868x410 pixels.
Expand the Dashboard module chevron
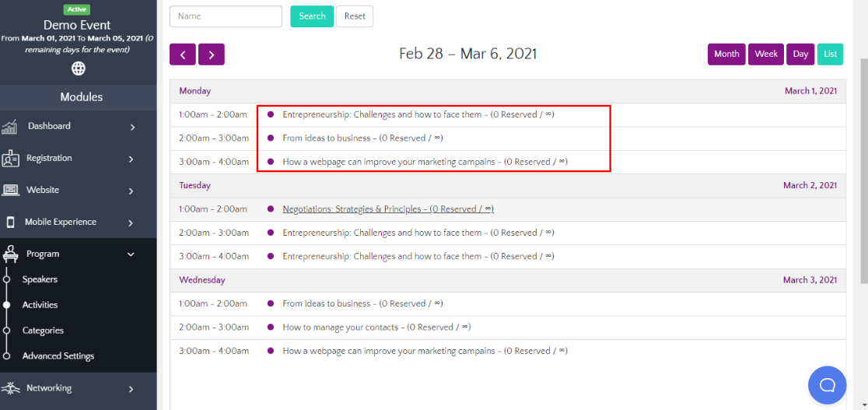[132, 127]
